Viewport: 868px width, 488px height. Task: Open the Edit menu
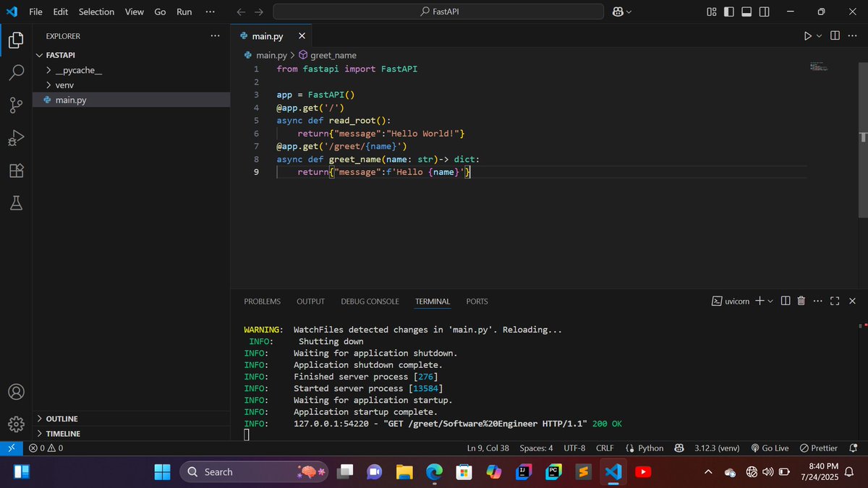(60, 12)
